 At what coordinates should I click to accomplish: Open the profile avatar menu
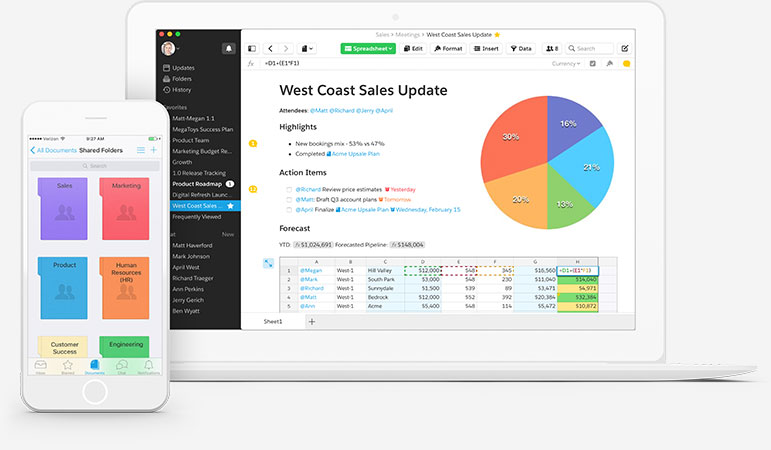[170, 48]
